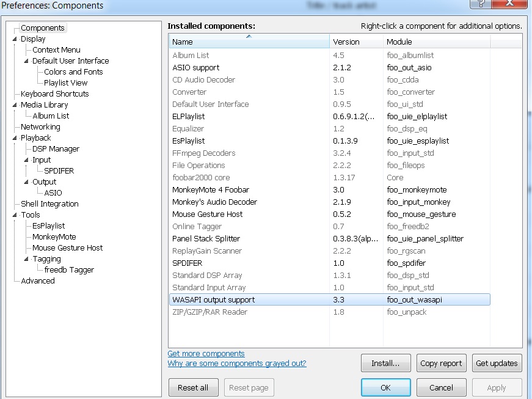532x399 pixels.
Task: Collapse the Default User Interface node
Action: (x=26, y=61)
